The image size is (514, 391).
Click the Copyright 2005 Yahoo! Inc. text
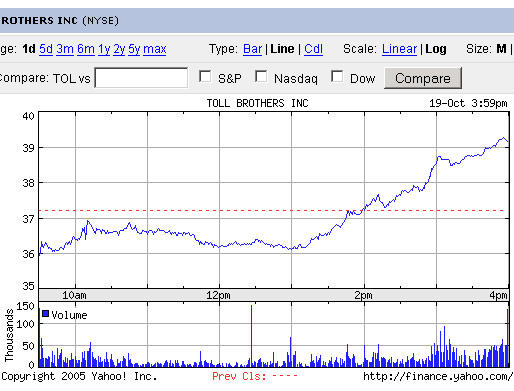point(79,376)
